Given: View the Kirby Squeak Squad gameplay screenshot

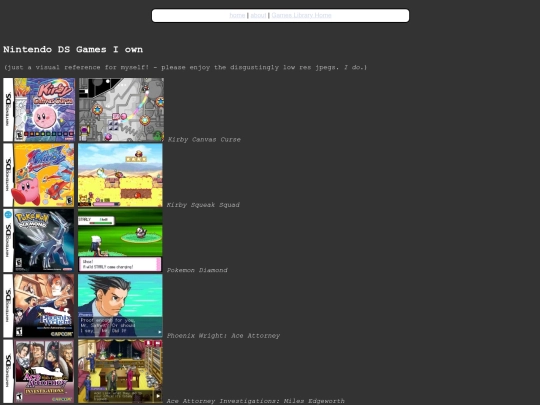Looking at the screenshot, I should pyautogui.click(x=120, y=175).
